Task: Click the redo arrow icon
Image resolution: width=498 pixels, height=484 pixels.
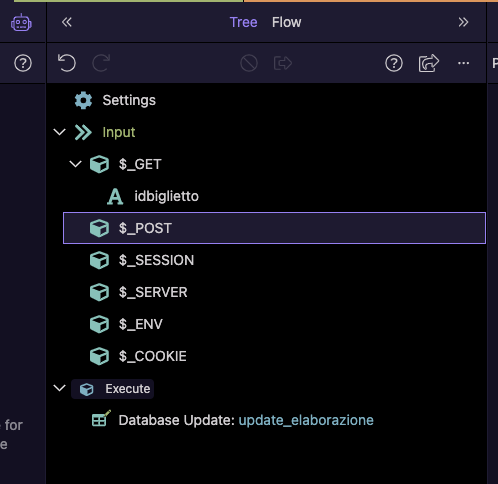Action: (x=101, y=63)
